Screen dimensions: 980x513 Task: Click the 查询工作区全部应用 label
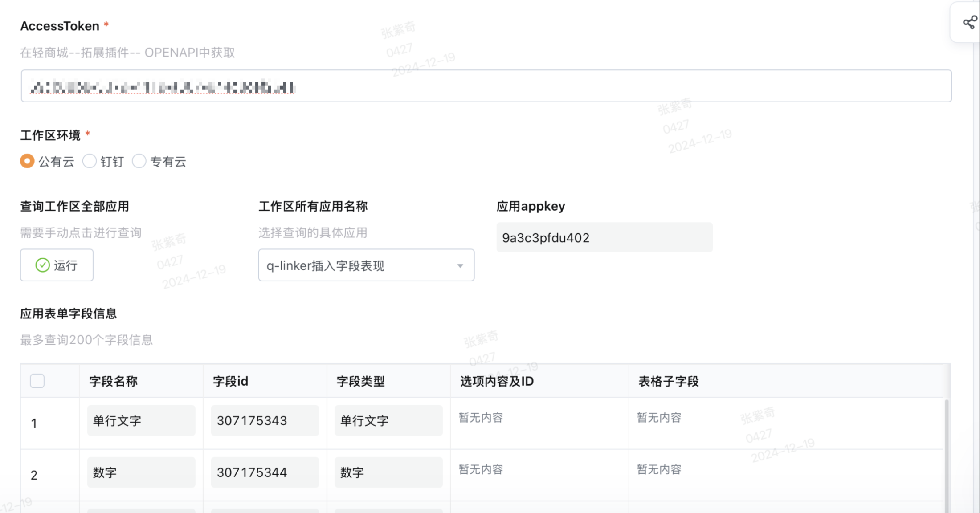click(75, 206)
